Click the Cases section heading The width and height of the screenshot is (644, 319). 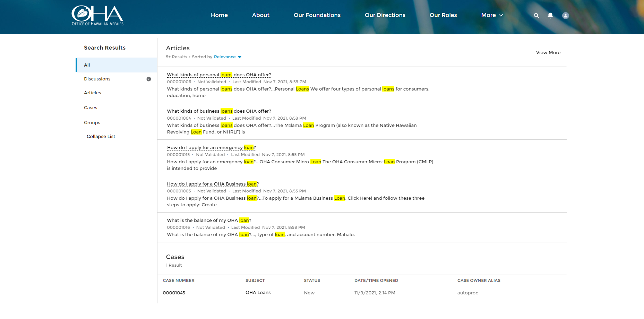175,257
